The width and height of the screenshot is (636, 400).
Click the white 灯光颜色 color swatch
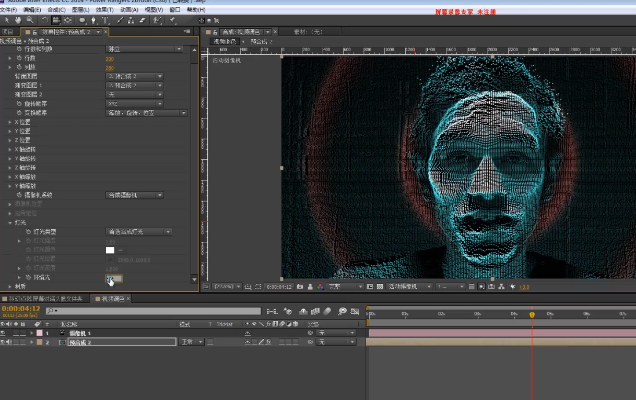point(110,249)
